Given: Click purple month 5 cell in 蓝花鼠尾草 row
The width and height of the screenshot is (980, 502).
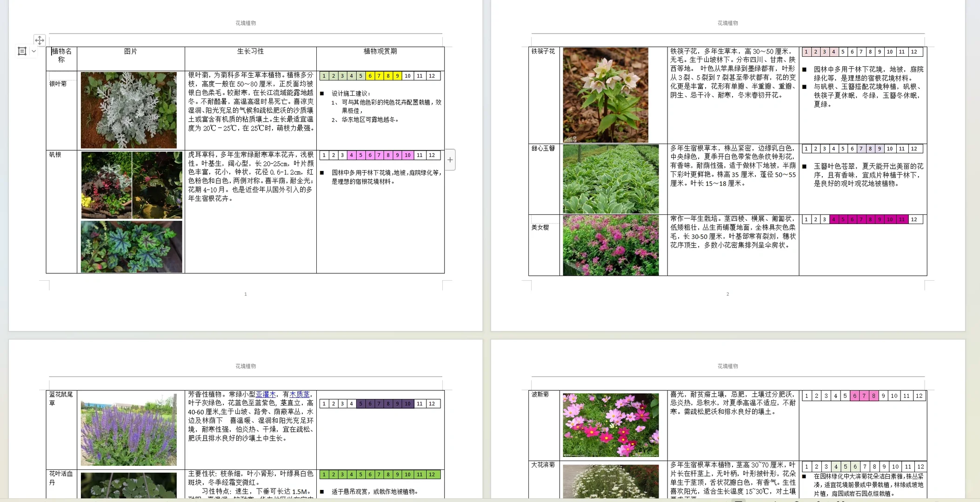Looking at the screenshot, I should (360, 403).
